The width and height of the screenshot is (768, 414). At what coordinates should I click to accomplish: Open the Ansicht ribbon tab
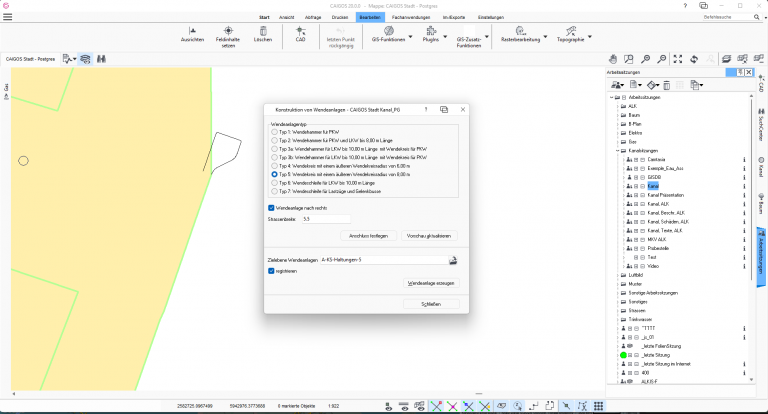pyautogui.click(x=287, y=17)
